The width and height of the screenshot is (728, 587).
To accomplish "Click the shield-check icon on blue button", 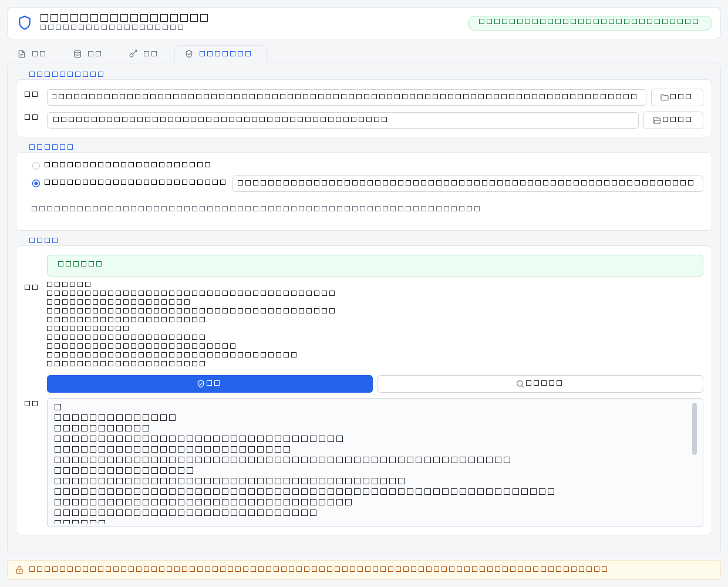I will 201,384.
